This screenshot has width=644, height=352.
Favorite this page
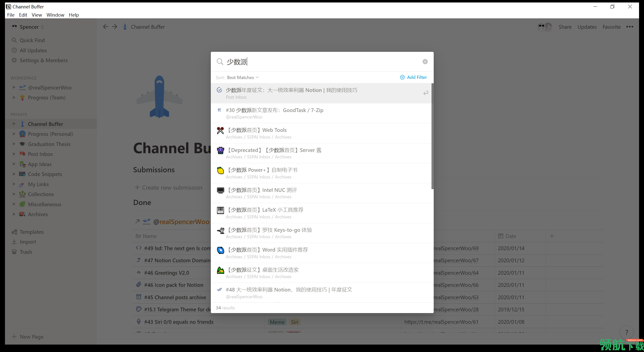pos(611,27)
